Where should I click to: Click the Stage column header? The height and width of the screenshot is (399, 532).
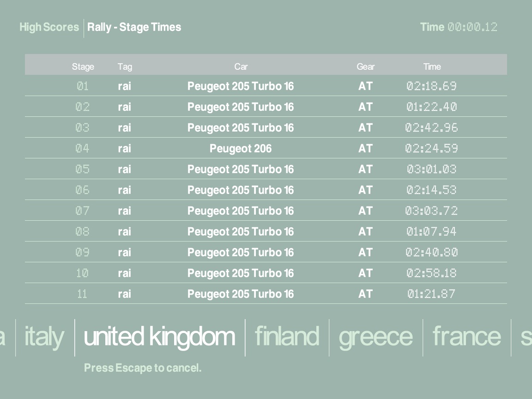point(83,66)
